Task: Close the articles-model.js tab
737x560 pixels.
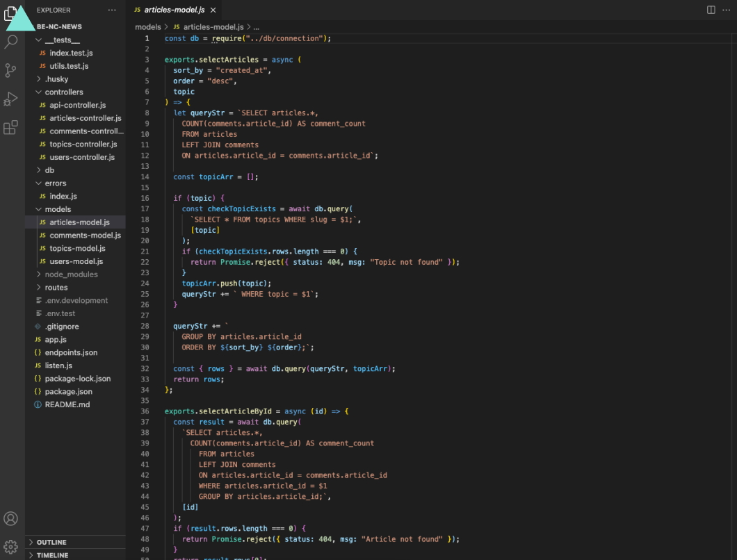Action: coord(212,10)
